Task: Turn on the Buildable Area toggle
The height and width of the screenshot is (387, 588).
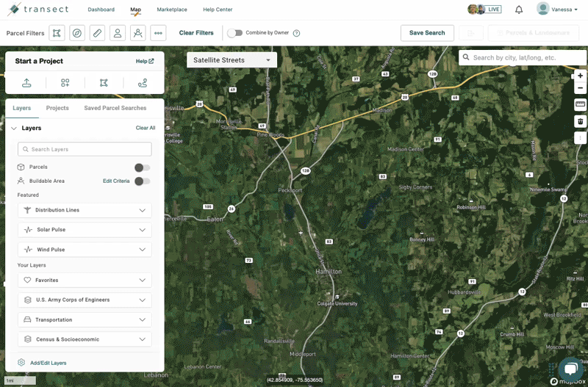Action: 142,181
